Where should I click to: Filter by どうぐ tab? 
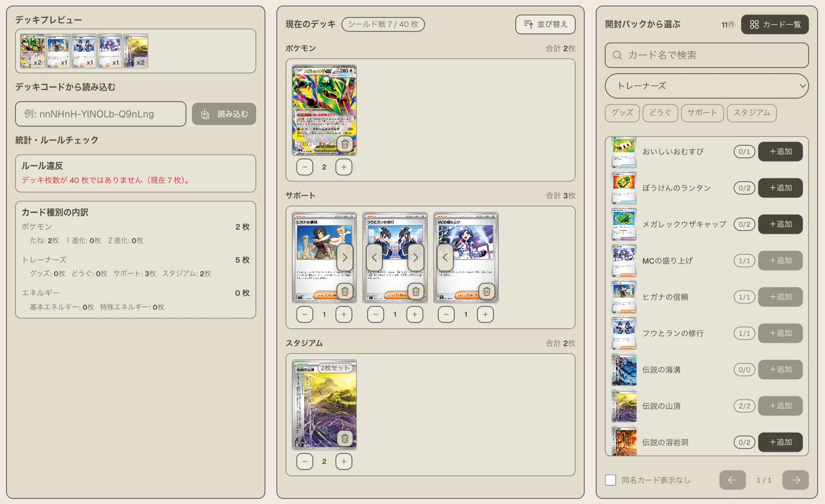660,113
